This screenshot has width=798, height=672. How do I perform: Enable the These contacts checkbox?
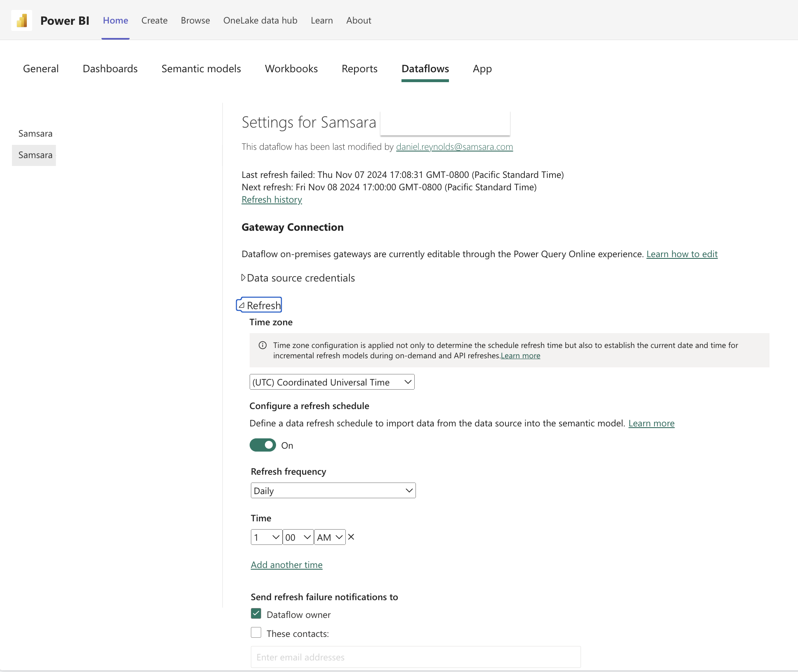click(x=256, y=633)
